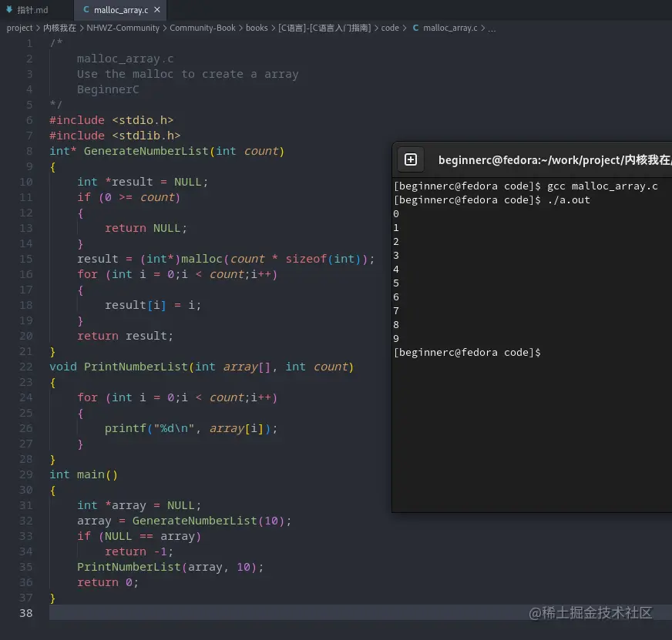Click the markdown icon on 指针.md tab

coord(9,9)
